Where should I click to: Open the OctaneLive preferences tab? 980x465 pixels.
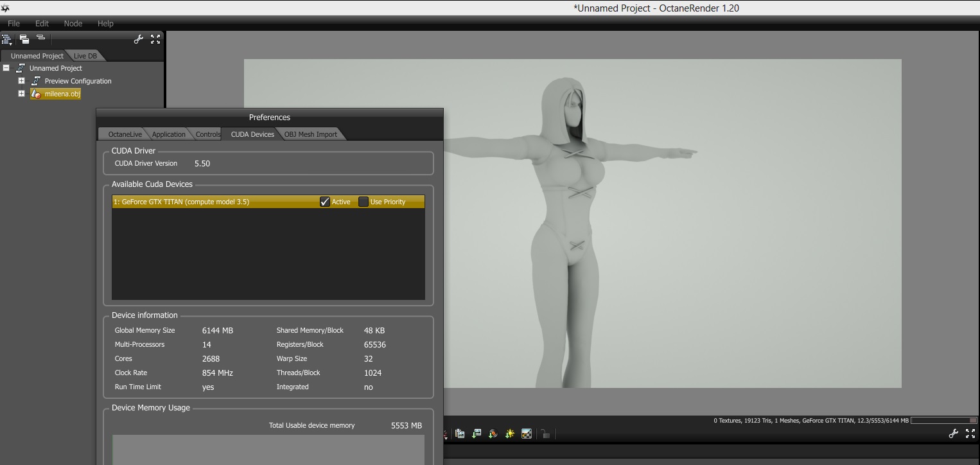(125, 134)
